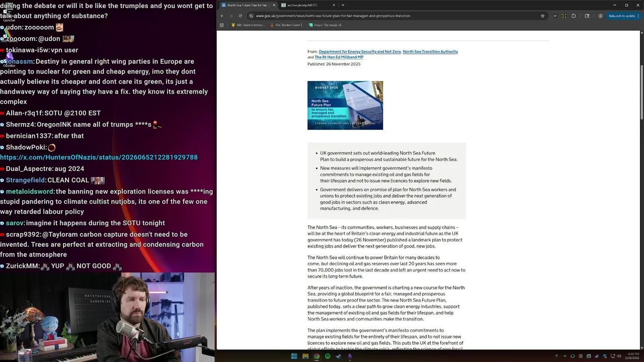Click chat username 'bernician1337'
This screenshot has width=644, height=362.
[29, 136]
